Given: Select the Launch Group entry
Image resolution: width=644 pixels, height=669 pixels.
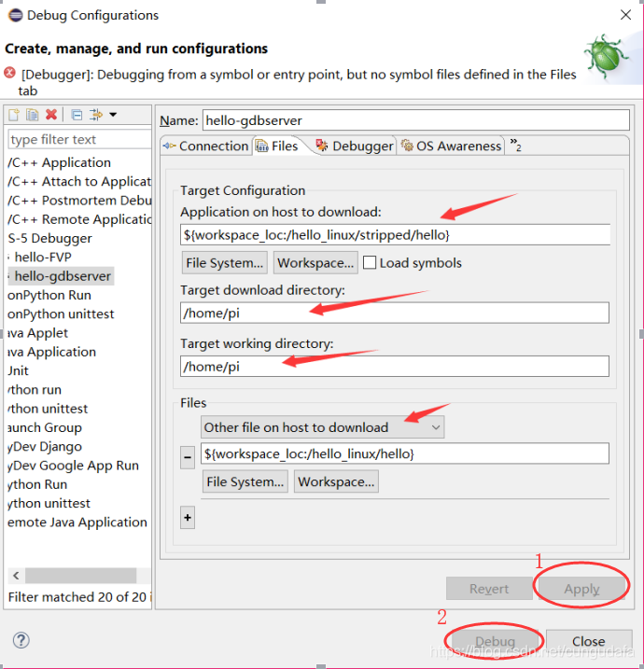Looking at the screenshot, I should pos(45,427).
